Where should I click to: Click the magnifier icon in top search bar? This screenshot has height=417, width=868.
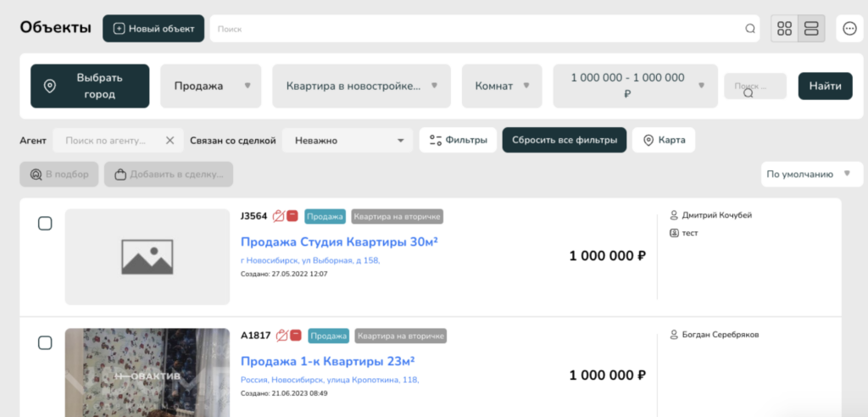click(750, 29)
